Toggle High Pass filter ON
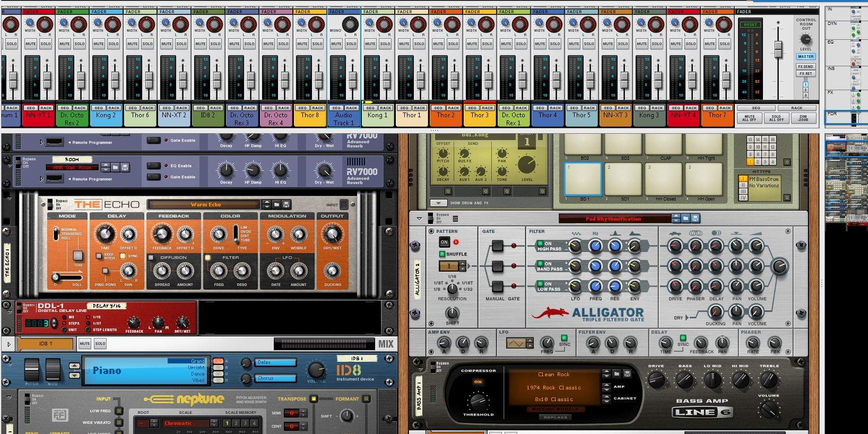Image resolution: width=868 pixels, height=434 pixels. [x=540, y=244]
